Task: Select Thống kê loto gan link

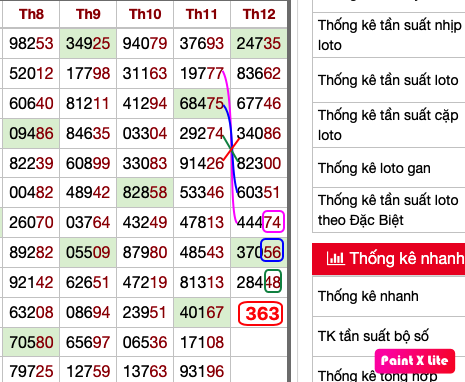Action: click(x=374, y=168)
